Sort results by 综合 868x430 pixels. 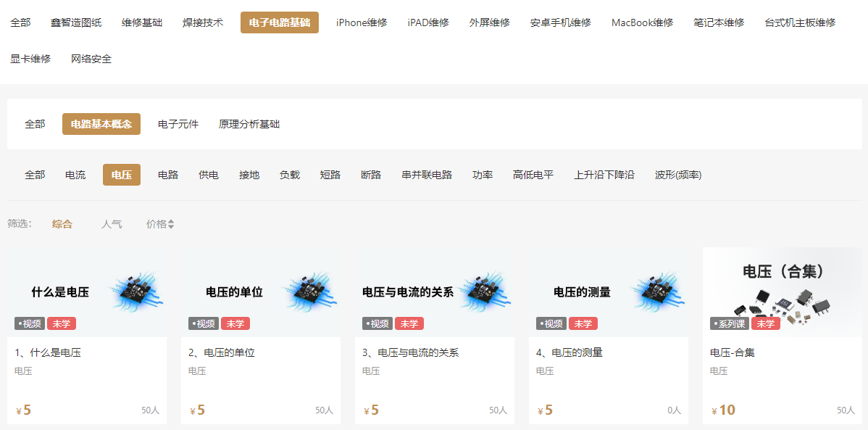coord(62,225)
